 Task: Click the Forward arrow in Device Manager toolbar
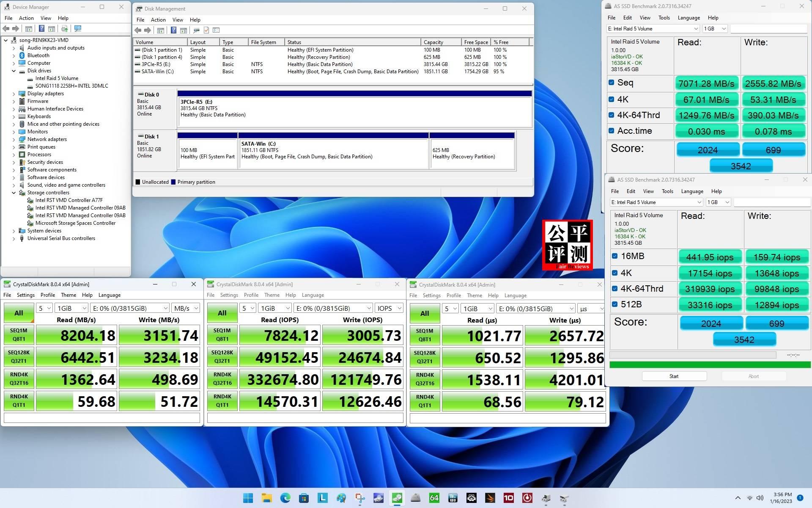tap(16, 28)
